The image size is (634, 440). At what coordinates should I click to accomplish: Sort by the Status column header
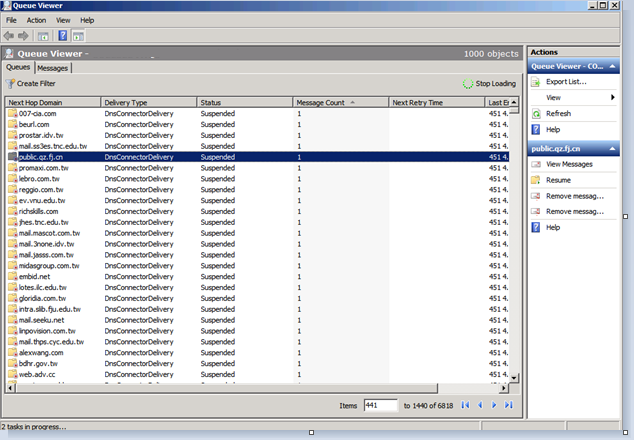click(245, 103)
